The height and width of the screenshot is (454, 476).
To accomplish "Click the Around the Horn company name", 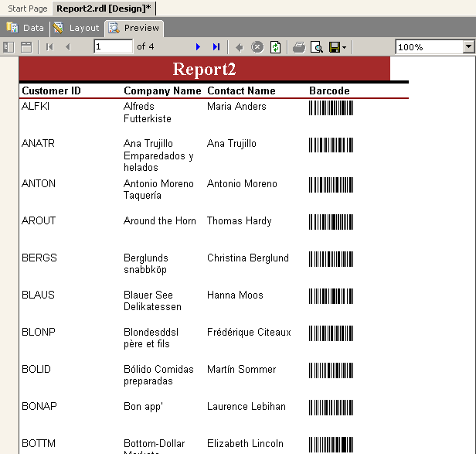I will (160, 220).
